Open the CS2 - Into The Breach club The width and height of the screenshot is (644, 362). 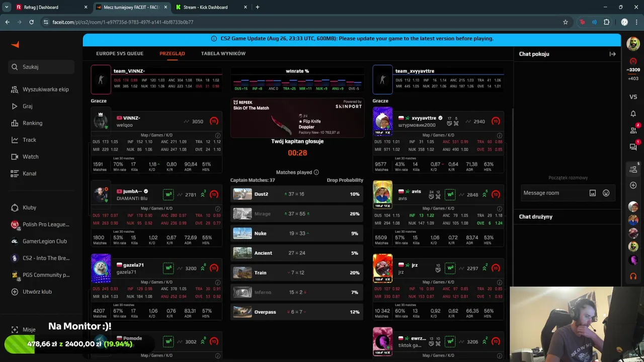pos(41,258)
